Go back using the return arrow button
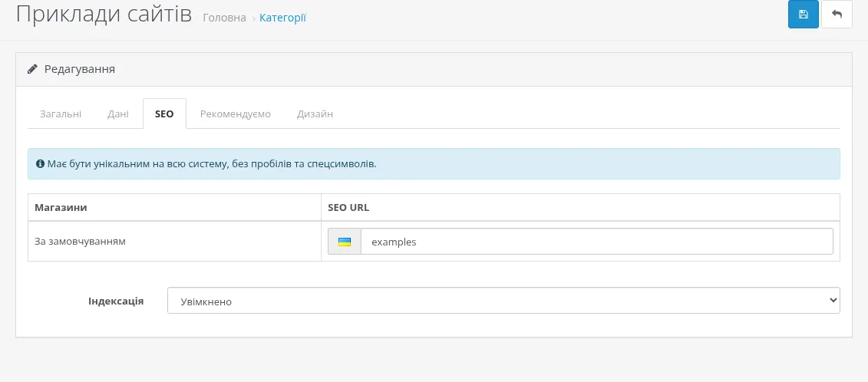The height and width of the screenshot is (382, 868). tap(837, 15)
